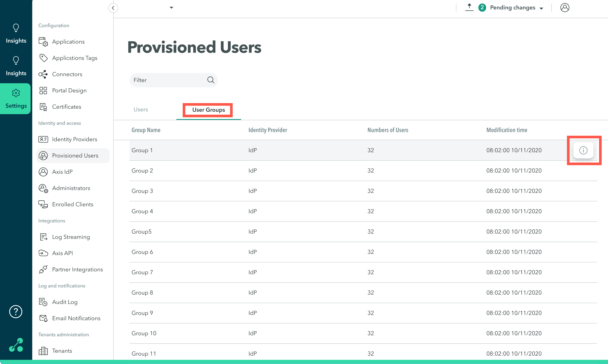Image resolution: width=608 pixels, height=364 pixels.
Task: Sort by Group Name column header
Action: [146, 130]
